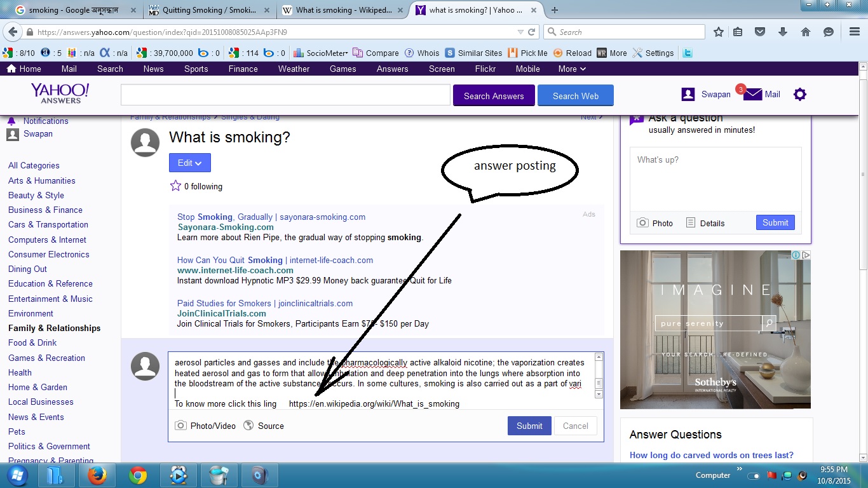Click Answers in the Yahoo nav bar
The width and height of the screenshot is (868, 488).
pos(392,69)
